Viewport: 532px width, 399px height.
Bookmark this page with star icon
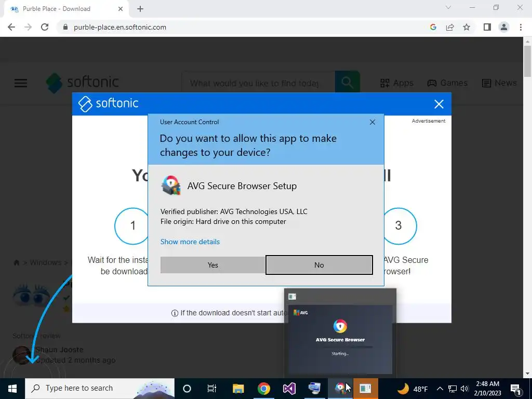pyautogui.click(x=467, y=27)
